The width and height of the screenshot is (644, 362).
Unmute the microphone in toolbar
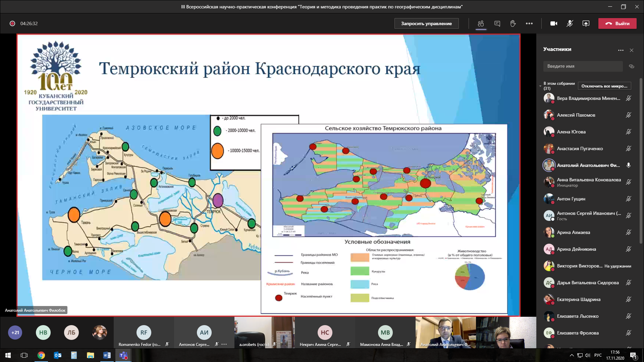tap(570, 23)
